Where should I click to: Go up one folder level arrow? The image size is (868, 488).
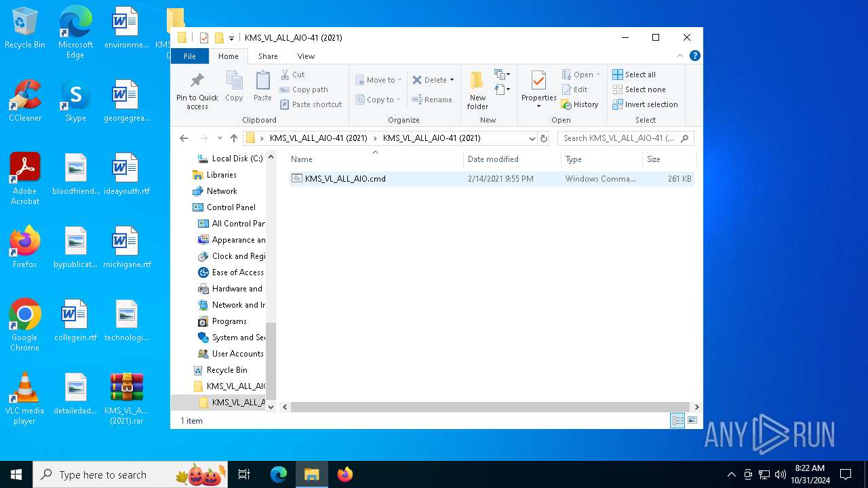(234, 138)
